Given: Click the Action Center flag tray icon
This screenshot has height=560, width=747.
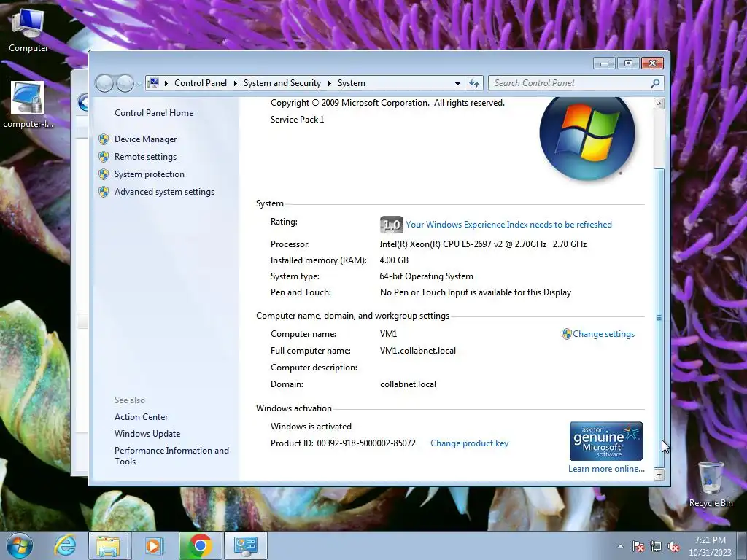Looking at the screenshot, I should (x=638, y=546).
